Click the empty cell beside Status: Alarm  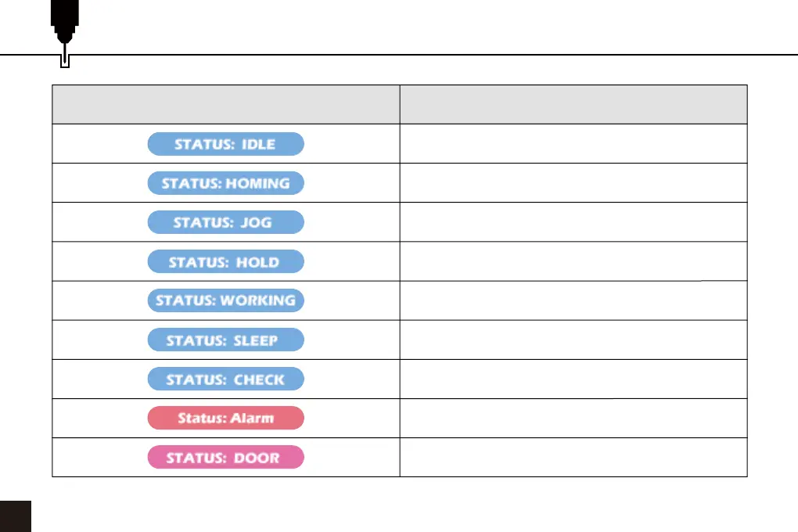(573, 418)
